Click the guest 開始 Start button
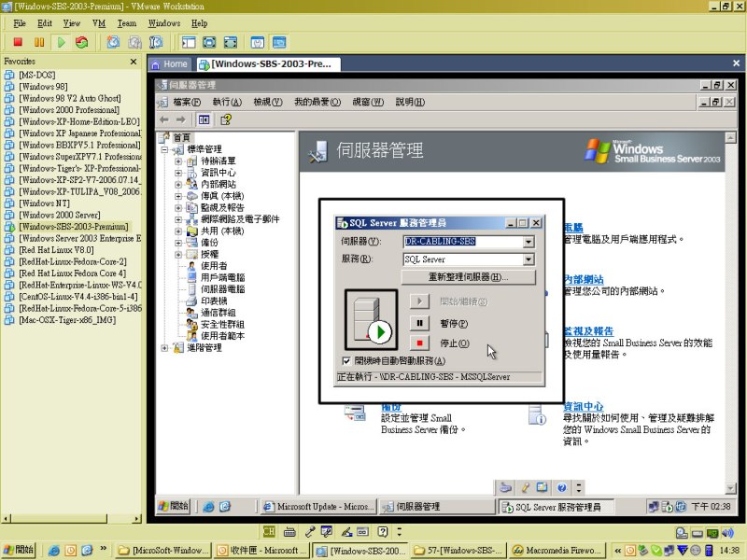 click(x=174, y=506)
